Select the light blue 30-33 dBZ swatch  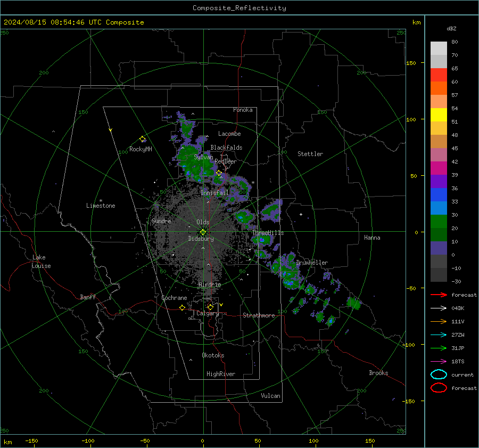(439, 208)
